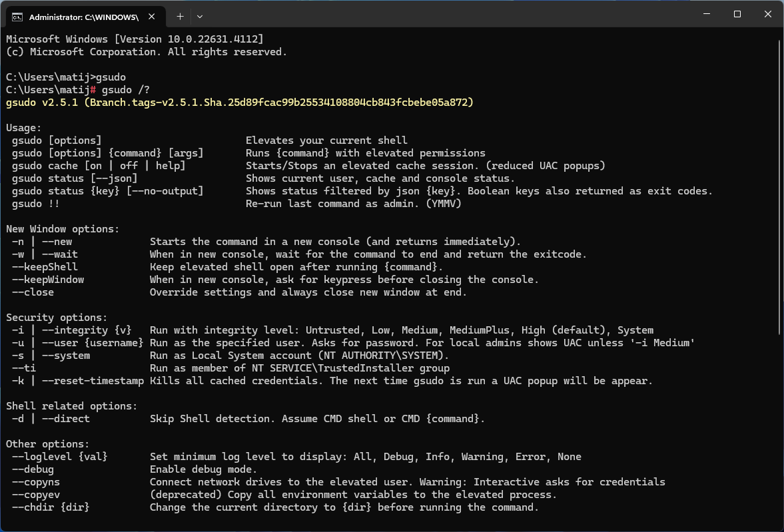The height and width of the screenshot is (532, 784).
Task: Click the '--keepWindow' option
Action: coord(48,280)
